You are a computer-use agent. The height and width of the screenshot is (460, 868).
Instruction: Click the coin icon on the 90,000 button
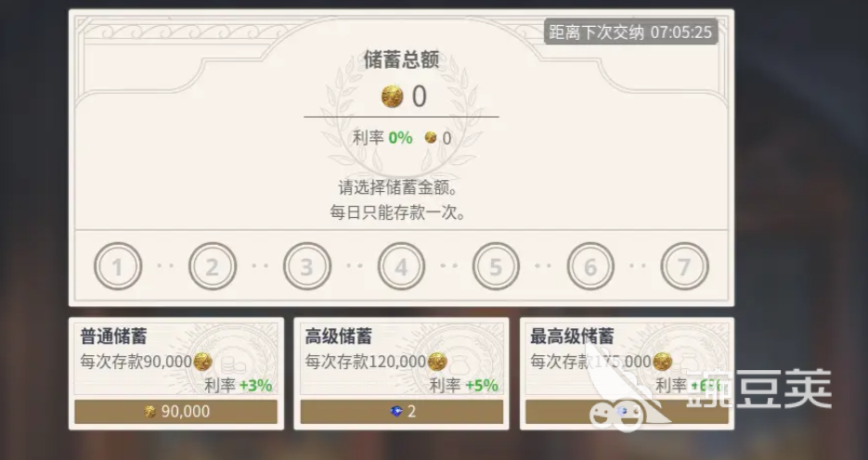click(x=149, y=412)
